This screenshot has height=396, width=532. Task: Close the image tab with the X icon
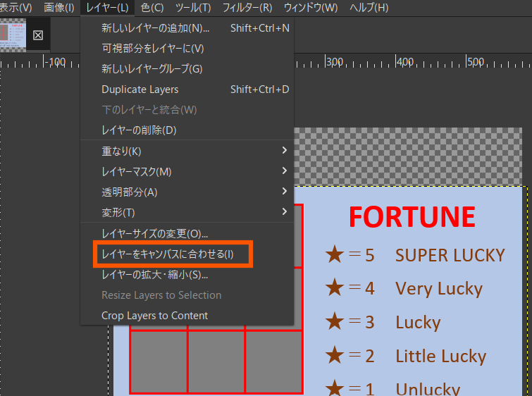38,35
